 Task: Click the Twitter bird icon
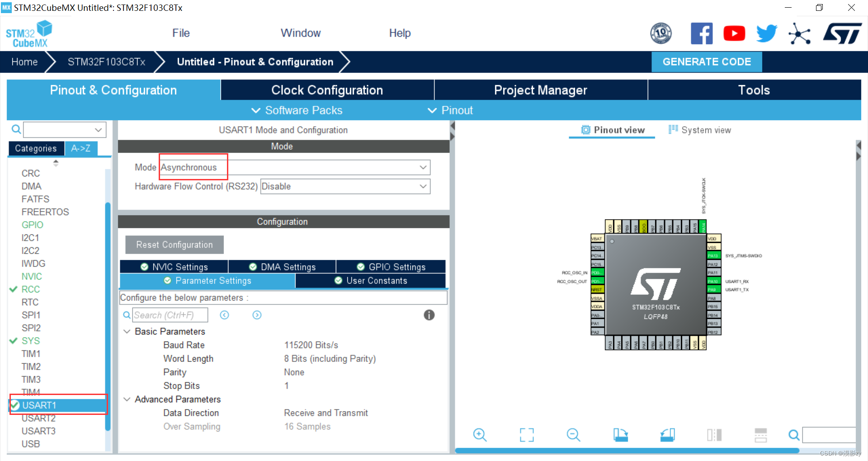pos(767,33)
